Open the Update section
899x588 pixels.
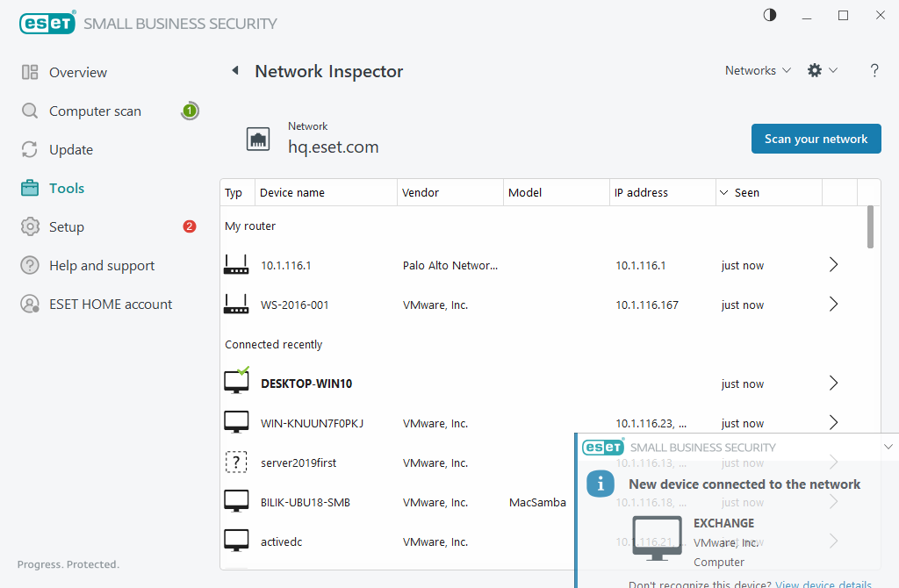(71, 149)
